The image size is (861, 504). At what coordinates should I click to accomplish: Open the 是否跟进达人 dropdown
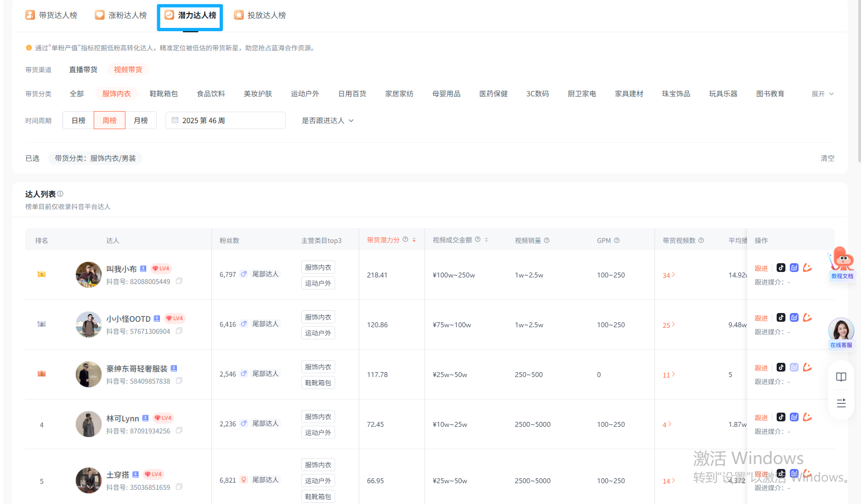(x=328, y=120)
